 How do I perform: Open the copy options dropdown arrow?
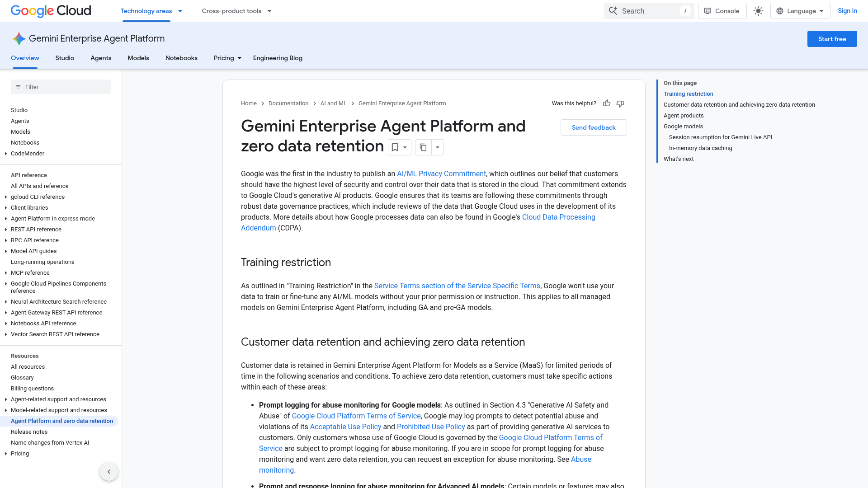(x=437, y=147)
